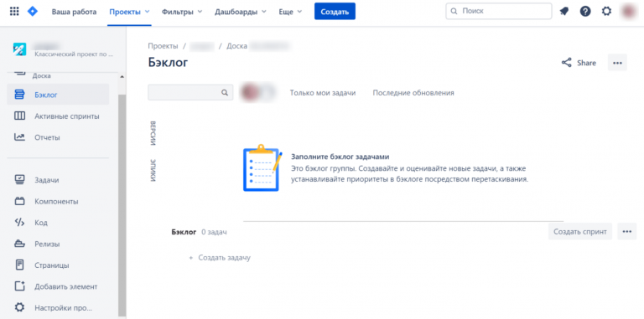Screen dimensions: 644x319
Task: Click the Релизы ship icon
Action: pos(20,244)
